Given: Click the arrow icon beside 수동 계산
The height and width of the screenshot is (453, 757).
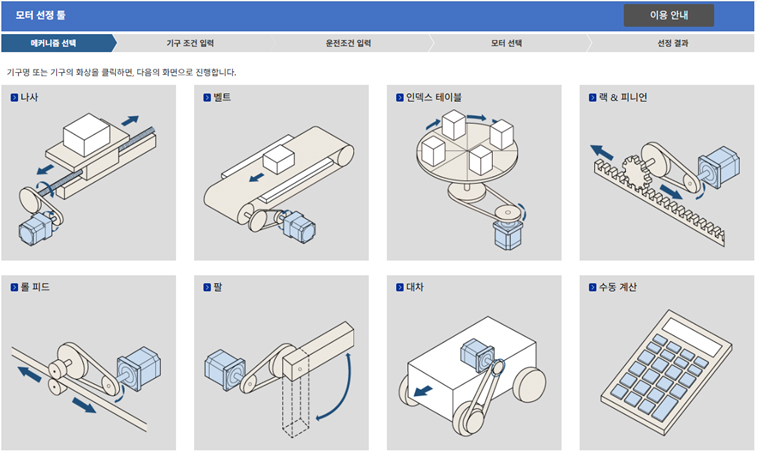Looking at the screenshot, I should (592, 287).
